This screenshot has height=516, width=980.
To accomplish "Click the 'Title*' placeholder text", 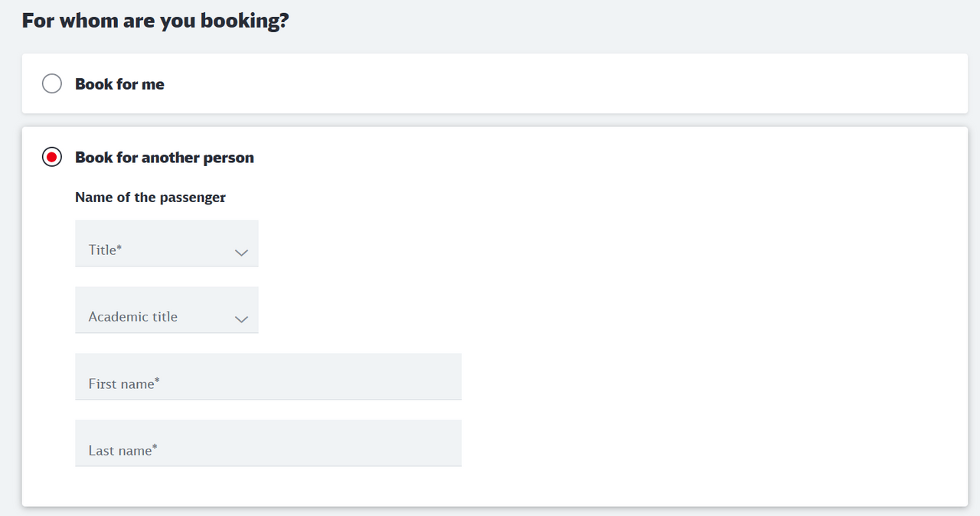I will click(105, 250).
